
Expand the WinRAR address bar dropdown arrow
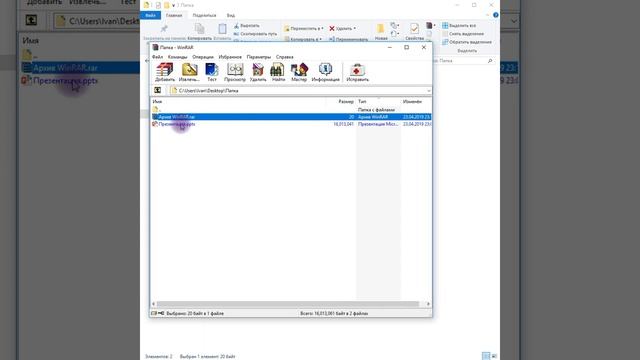coord(429,91)
